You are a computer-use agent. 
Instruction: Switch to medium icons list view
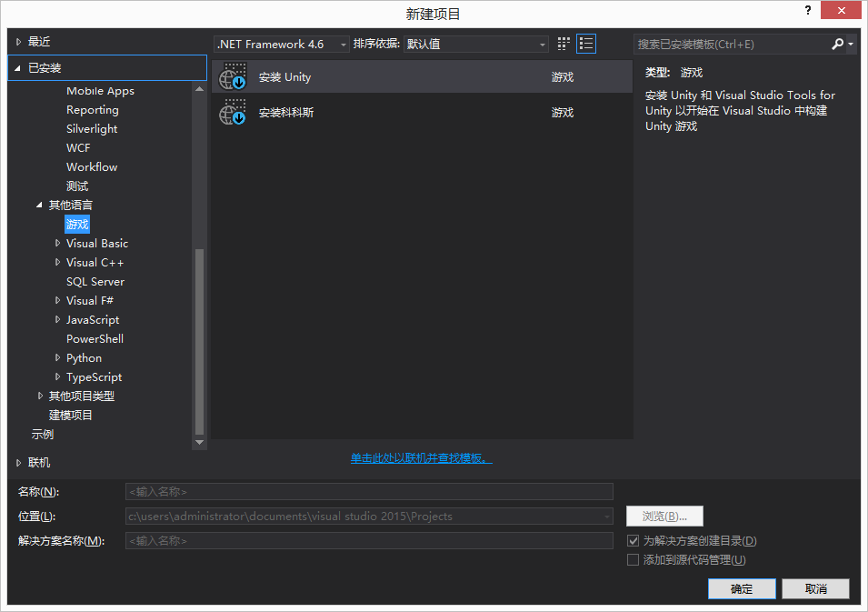585,44
